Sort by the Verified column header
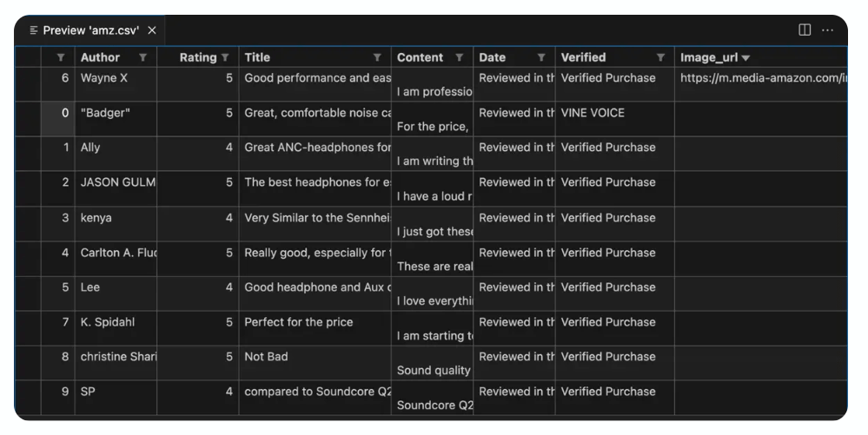 click(x=583, y=57)
